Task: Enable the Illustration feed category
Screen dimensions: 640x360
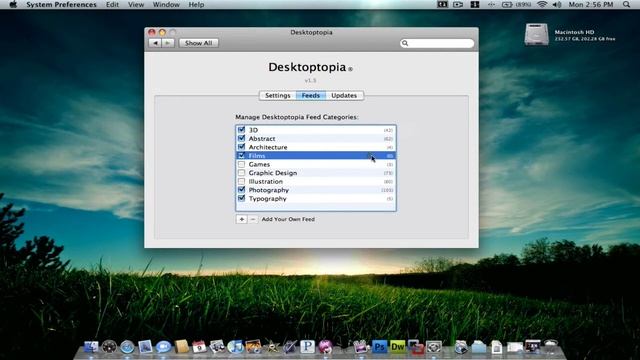Action: pyautogui.click(x=241, y=181)
